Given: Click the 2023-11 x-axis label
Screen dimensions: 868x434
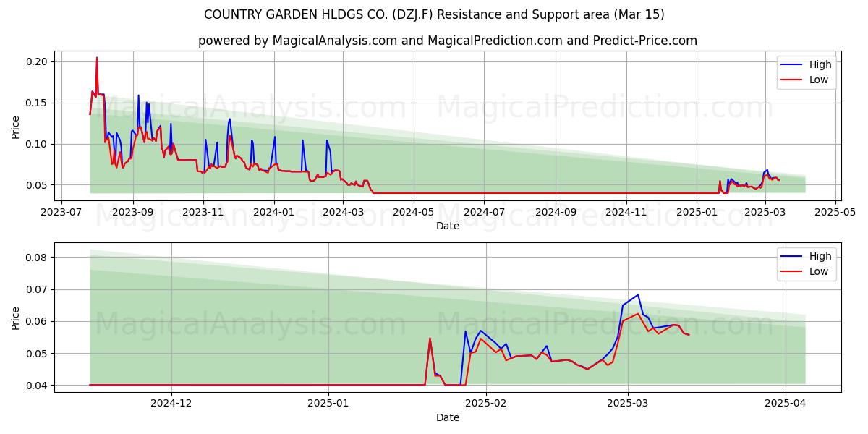Looking at the screenshot, I should pyautogui.click(x=203, y=212).
